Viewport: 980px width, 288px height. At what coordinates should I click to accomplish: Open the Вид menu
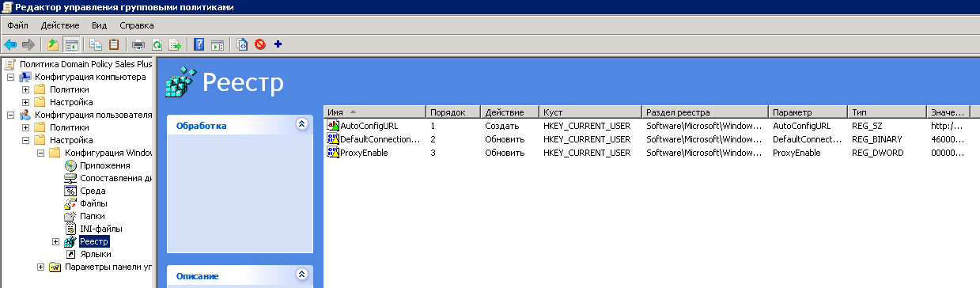point(99,25)
